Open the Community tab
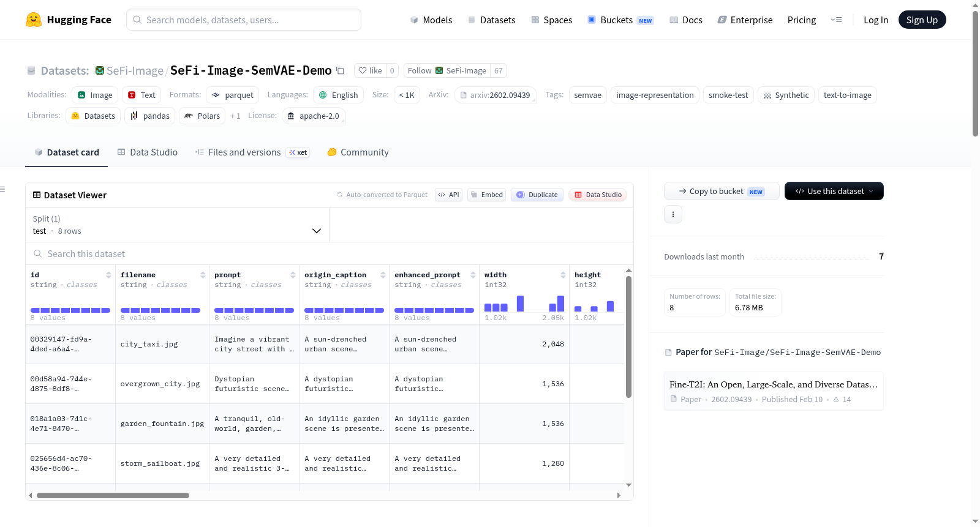The image size is (980, 527). coord(358,152)
